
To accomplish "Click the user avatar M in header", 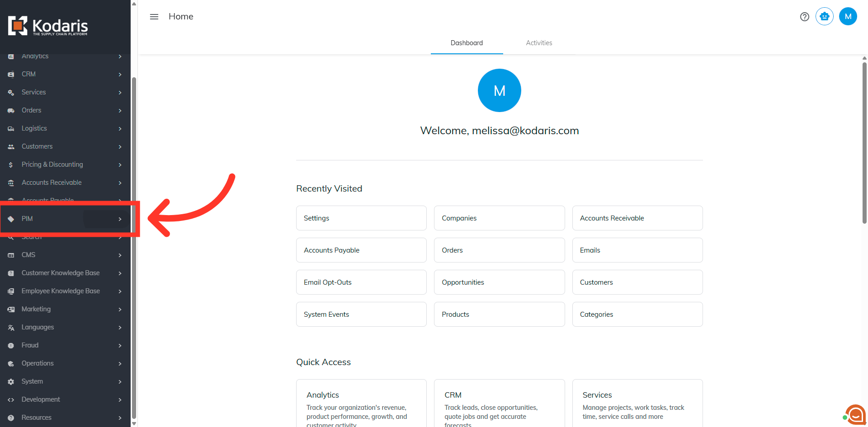I will coord(848,17).
